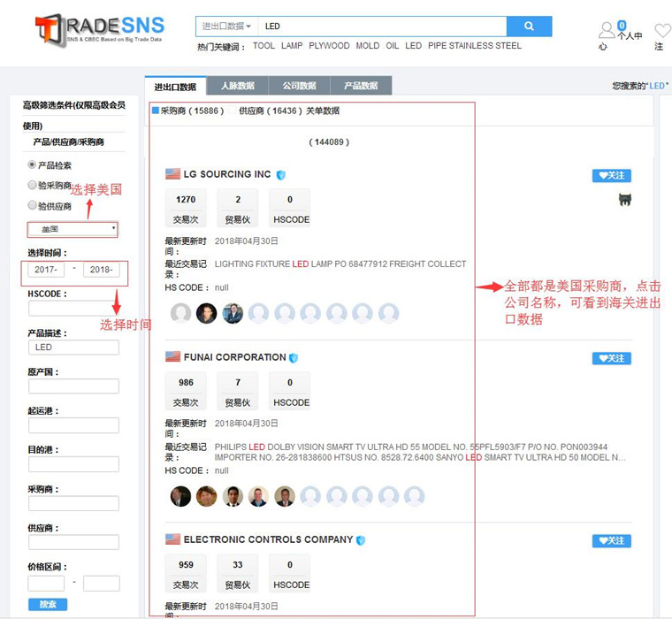
Task: Open the start date field showing 2017-
Action: coord(46,270)
